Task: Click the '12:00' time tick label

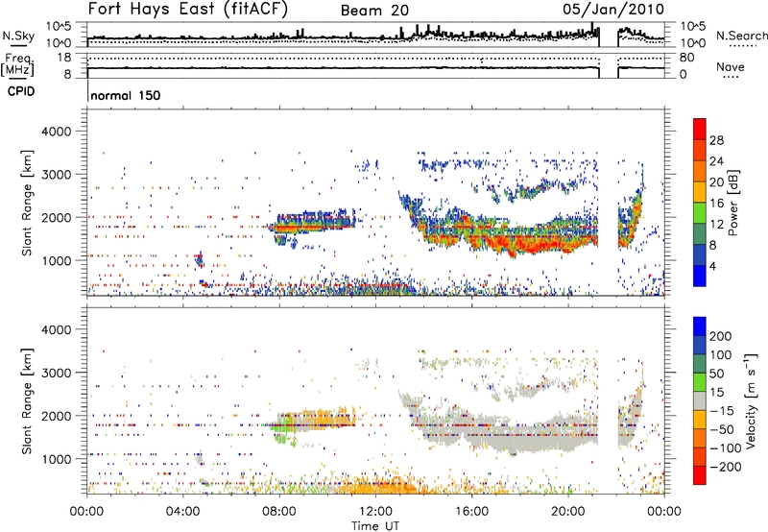Action: tap(375, 512)
